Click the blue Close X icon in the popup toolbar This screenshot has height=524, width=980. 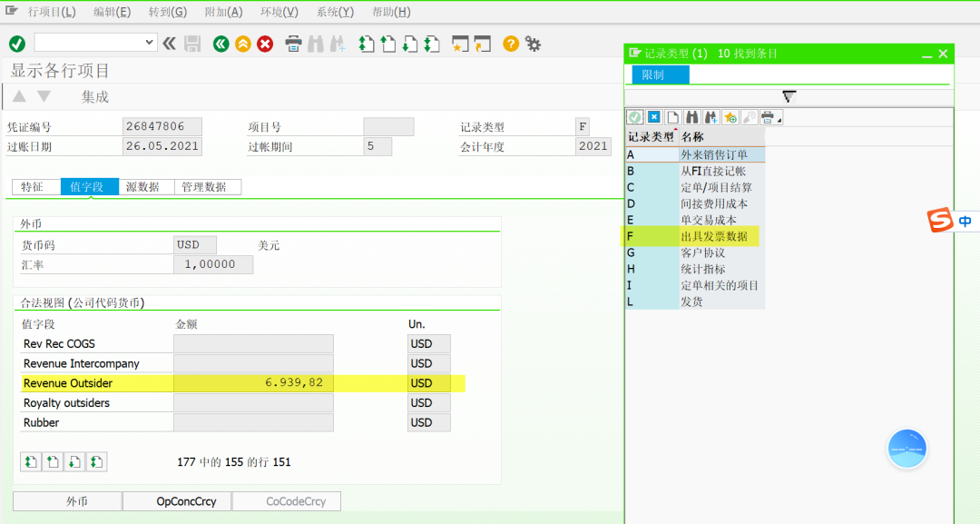point(653,117)
